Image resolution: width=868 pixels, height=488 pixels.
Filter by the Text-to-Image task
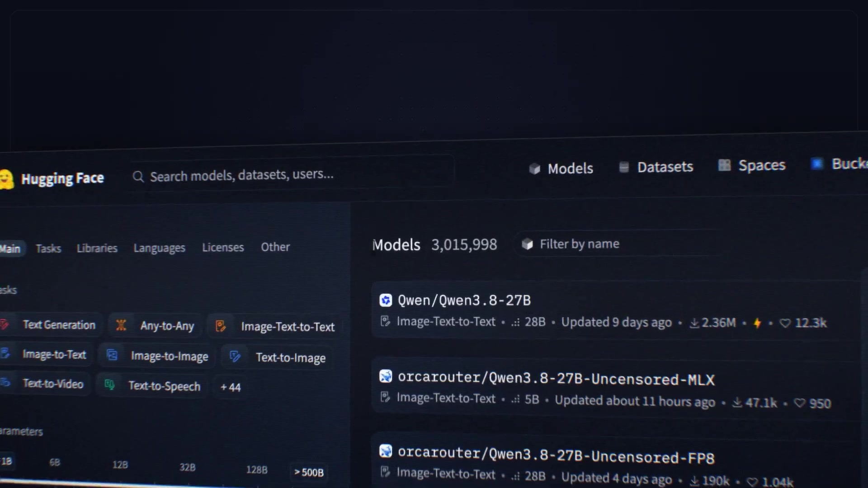pyautogui.click(x=277, y=357)
